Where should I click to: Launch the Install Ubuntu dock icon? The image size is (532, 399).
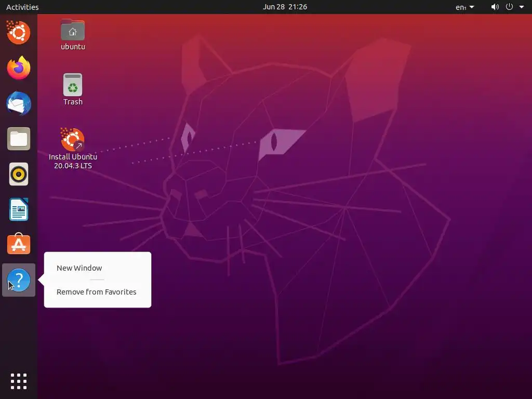(19, 33)
